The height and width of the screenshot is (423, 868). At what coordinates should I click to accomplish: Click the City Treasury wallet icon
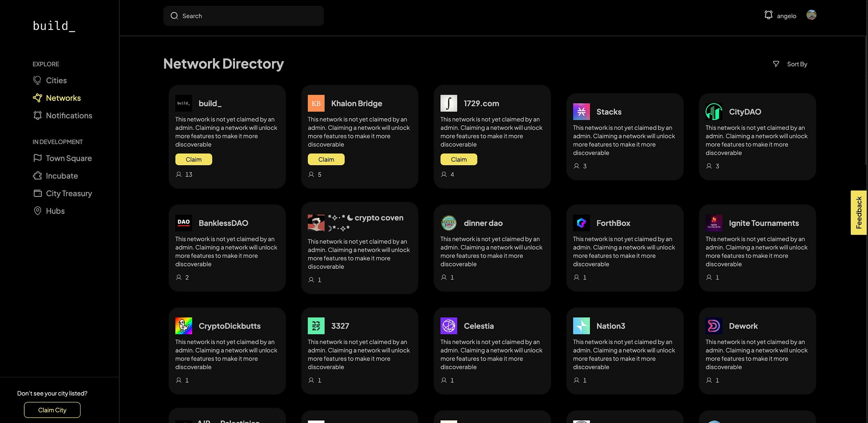tap(38, 193)
